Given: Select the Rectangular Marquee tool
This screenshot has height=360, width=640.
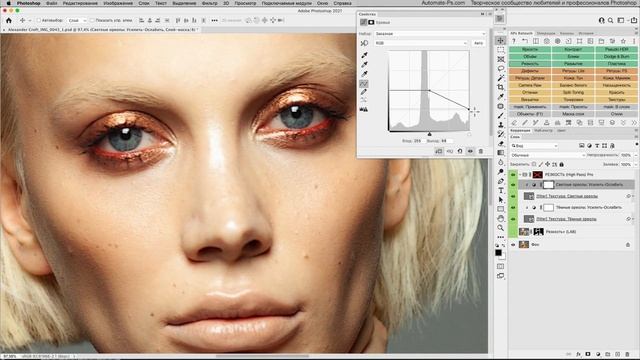Looking at the screenshot, I should [x=500, y=50].
